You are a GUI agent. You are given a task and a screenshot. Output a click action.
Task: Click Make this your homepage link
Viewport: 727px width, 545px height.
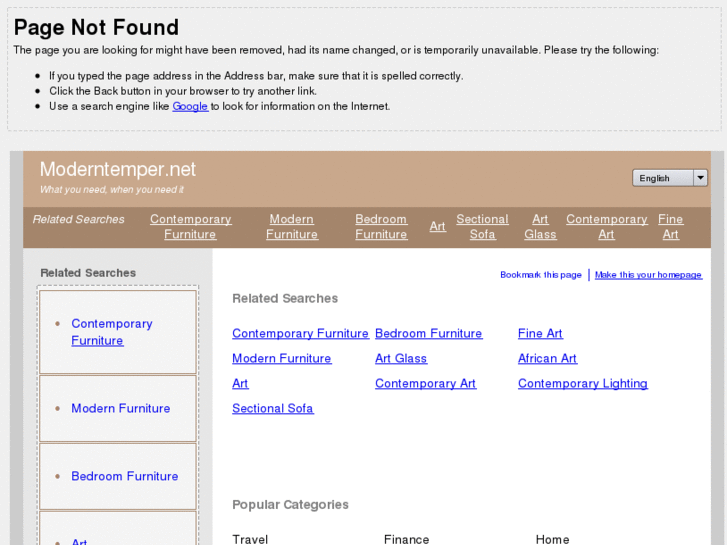tap(648, 275)
